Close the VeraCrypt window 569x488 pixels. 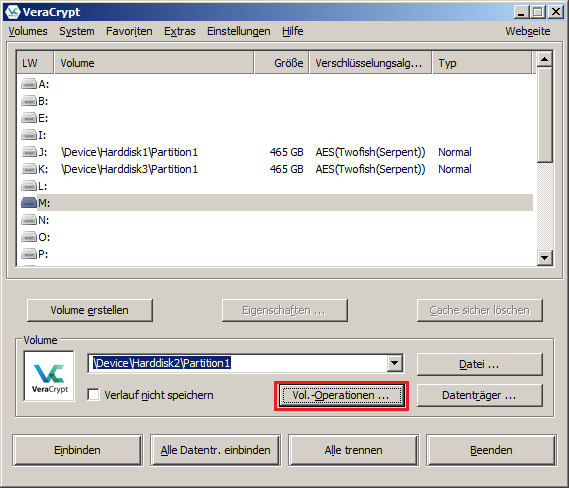556,12
